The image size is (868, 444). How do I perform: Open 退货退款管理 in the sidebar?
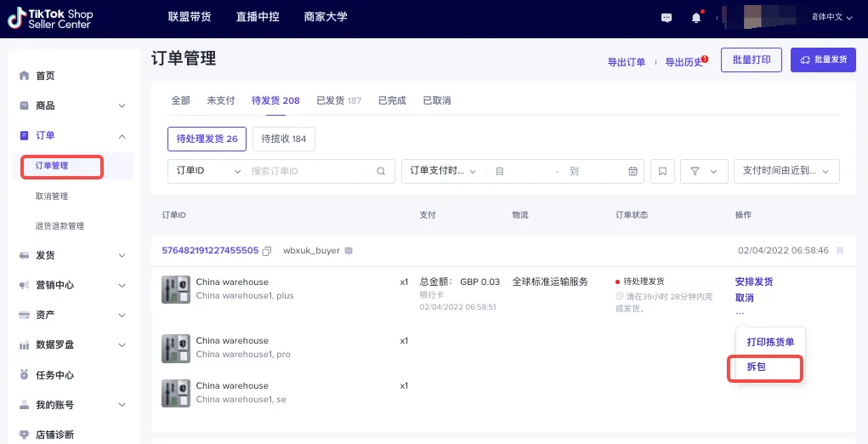(60, 226)
